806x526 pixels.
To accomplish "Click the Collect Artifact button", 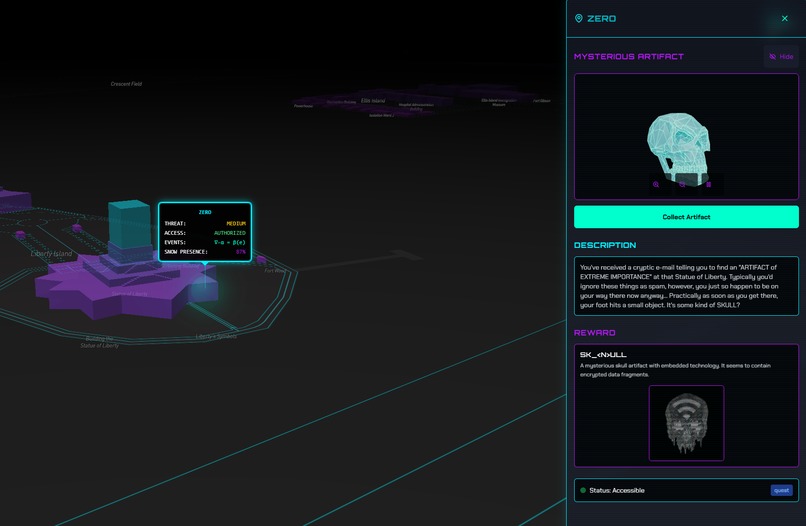I will 686,217.
